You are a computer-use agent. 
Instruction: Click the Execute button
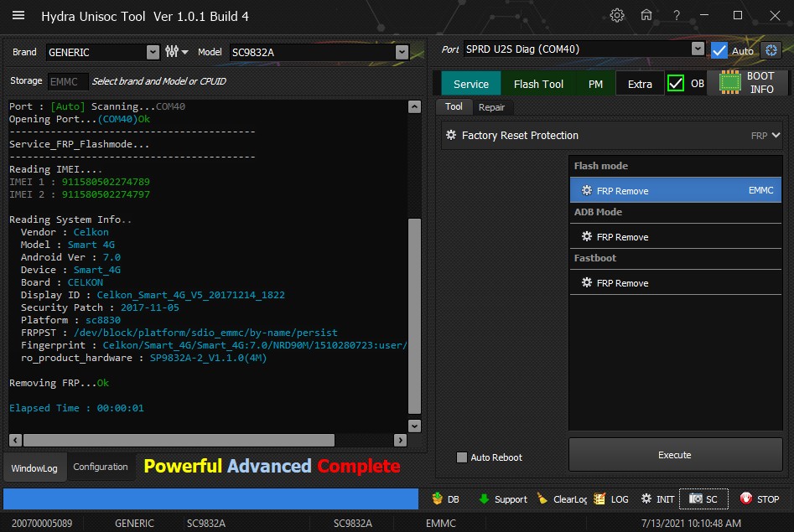coord(674,455)
